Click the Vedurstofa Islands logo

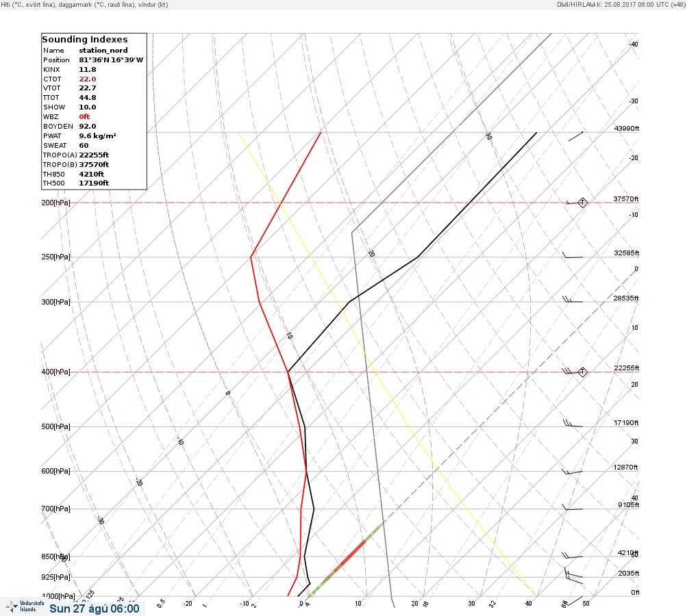[x=25, y=606]
